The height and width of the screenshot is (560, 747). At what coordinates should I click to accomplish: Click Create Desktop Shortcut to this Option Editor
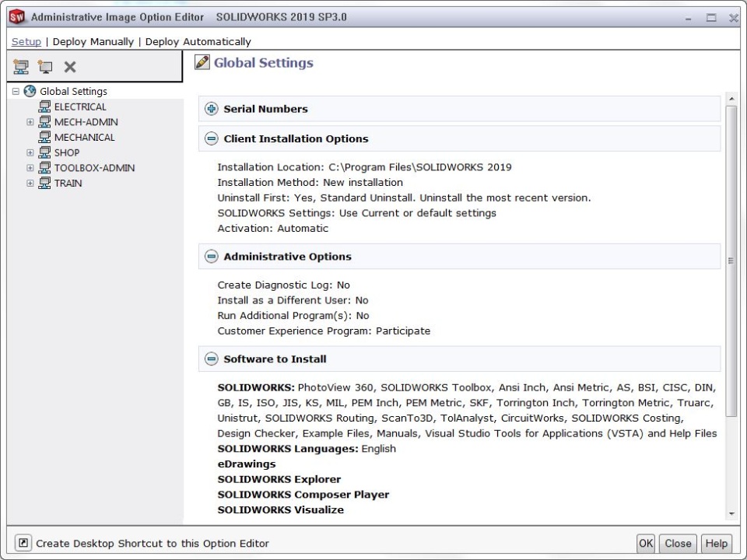152,544
